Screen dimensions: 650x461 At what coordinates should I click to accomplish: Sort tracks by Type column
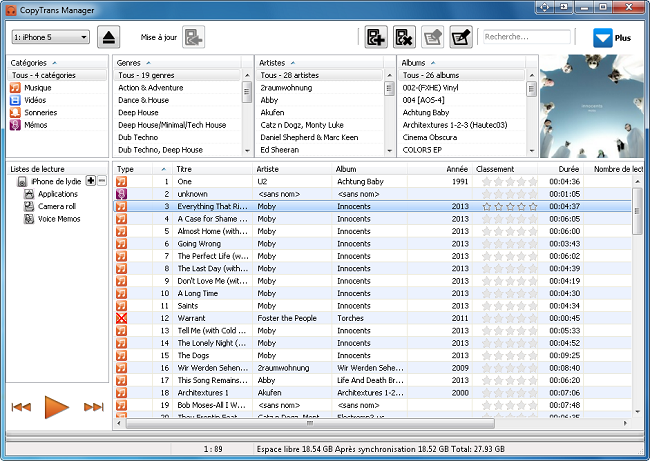tap(132, 169)
